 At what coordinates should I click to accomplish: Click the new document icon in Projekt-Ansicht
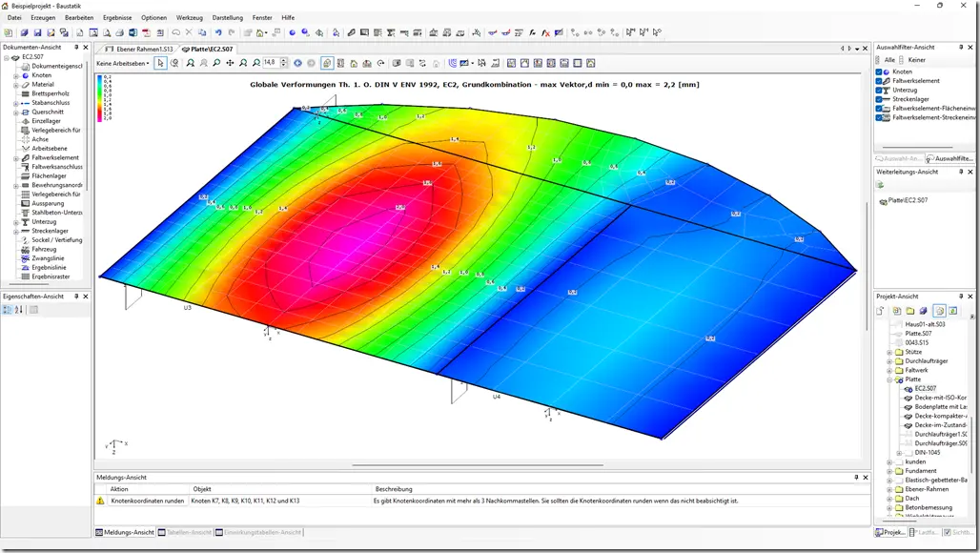(x=881, y=311)
